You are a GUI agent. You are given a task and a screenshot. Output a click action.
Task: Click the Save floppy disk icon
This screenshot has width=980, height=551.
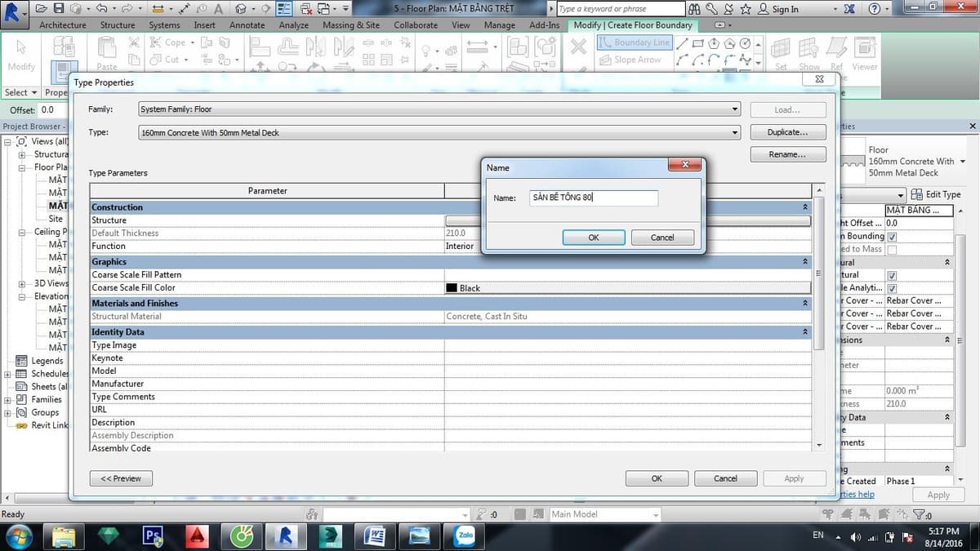[x=59, y=9]
